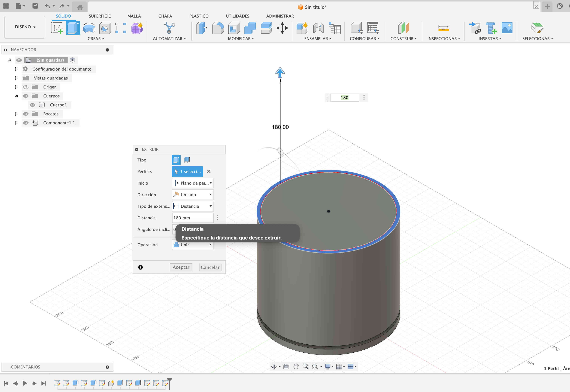
Task: Click the 180 value box in viewport
Action: click(x=344, y=97)
